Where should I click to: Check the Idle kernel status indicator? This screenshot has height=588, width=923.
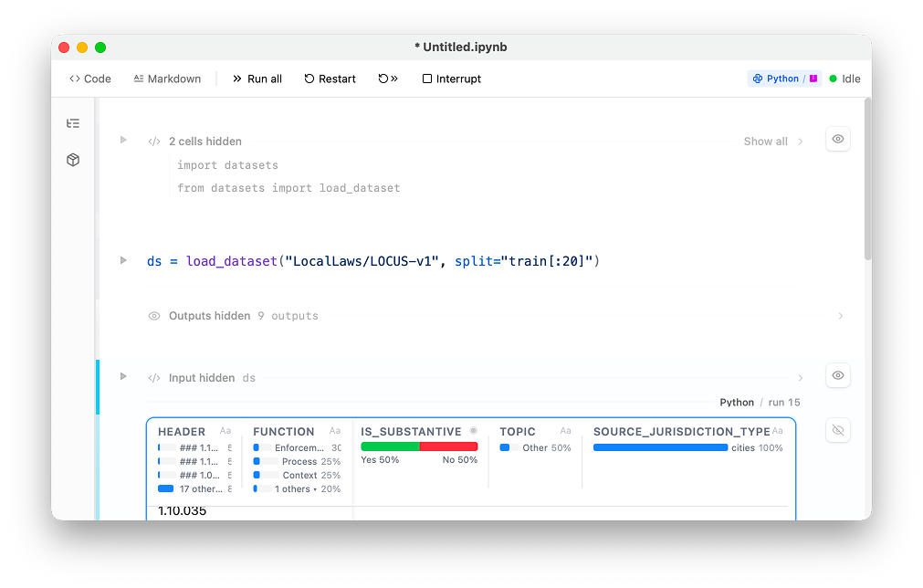844,79
